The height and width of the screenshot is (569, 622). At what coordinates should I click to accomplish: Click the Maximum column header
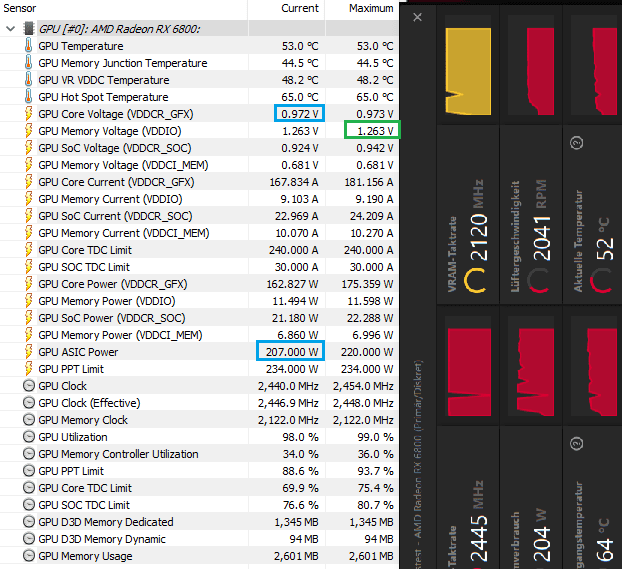(371, 8)
